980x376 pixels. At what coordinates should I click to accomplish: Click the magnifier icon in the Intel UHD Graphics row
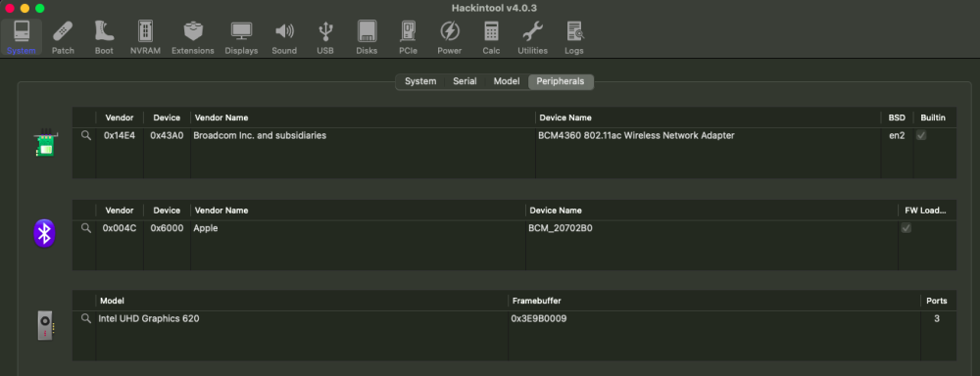[86, 318]
